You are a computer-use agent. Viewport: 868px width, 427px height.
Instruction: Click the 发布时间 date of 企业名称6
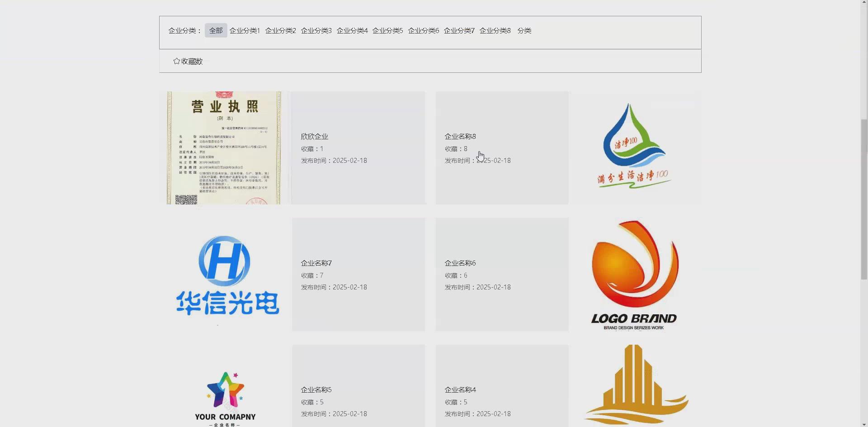[x=477, y=287]
